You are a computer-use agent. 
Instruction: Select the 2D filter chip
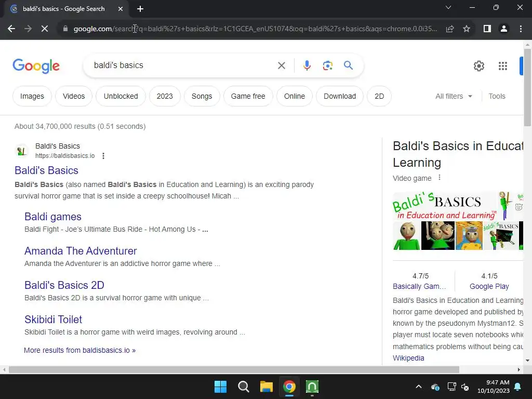tap(379, 96)
